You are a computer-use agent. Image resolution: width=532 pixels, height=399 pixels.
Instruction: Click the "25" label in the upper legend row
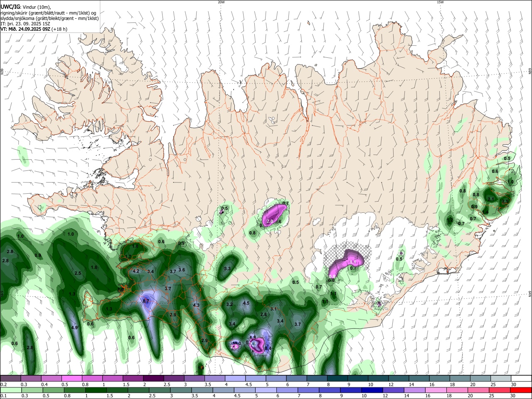tap(493, 384)
